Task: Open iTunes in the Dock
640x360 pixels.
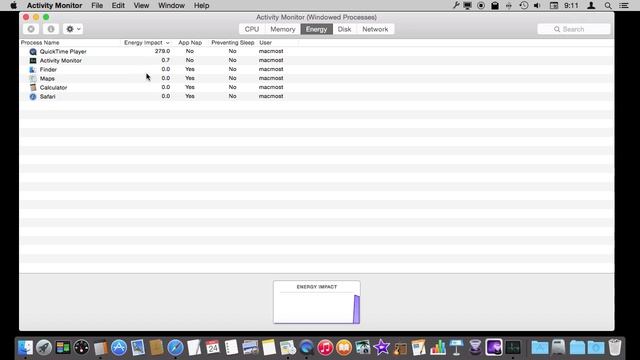Action: click(325, 348)
